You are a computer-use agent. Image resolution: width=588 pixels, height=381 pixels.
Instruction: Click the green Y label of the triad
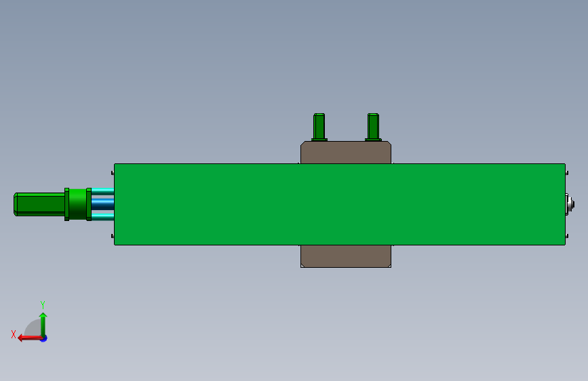pos(43,304)
